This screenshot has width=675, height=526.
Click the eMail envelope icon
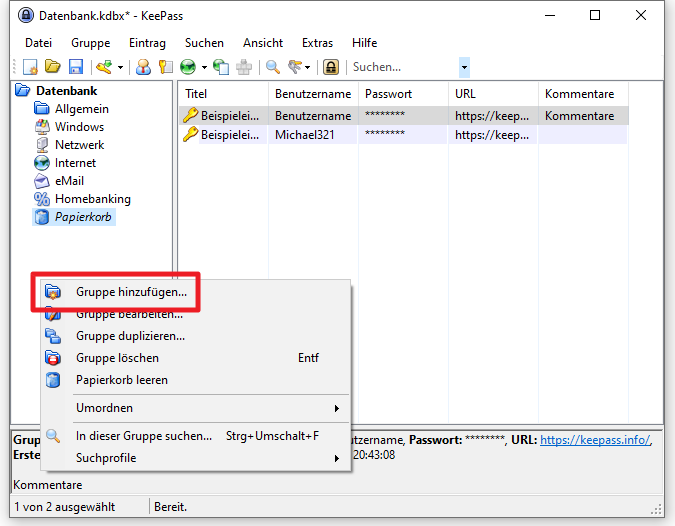[42, 181]
